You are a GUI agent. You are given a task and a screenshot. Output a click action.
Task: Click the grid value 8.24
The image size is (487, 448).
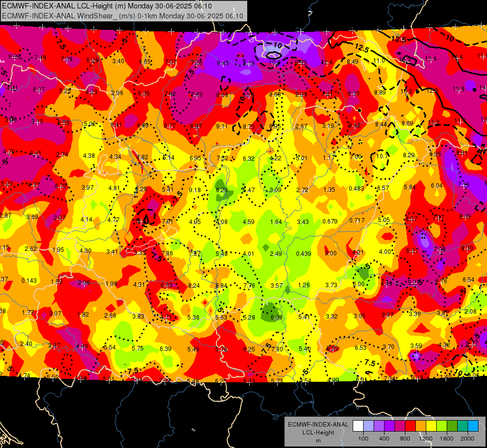pyautogui.click(x=194, y=285)
